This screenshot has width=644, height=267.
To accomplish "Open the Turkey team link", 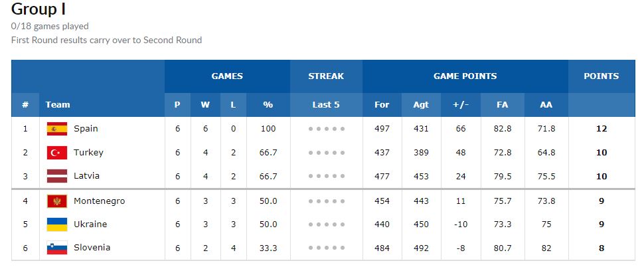I will (88, 153).
